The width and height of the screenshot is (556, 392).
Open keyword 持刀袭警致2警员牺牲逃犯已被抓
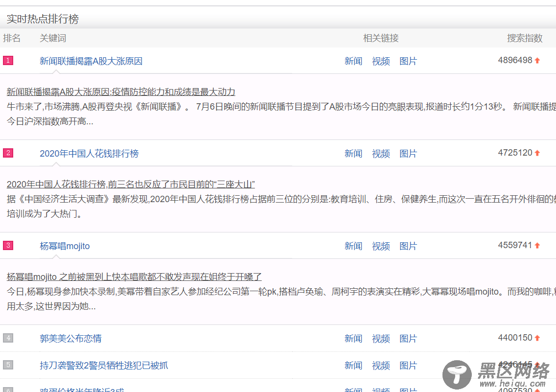[104, 366]
